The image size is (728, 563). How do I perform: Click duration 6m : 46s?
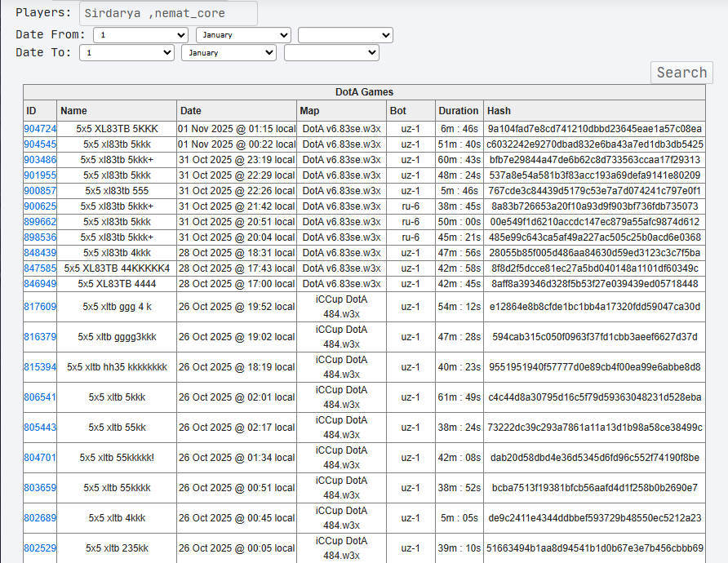[459, 129]
